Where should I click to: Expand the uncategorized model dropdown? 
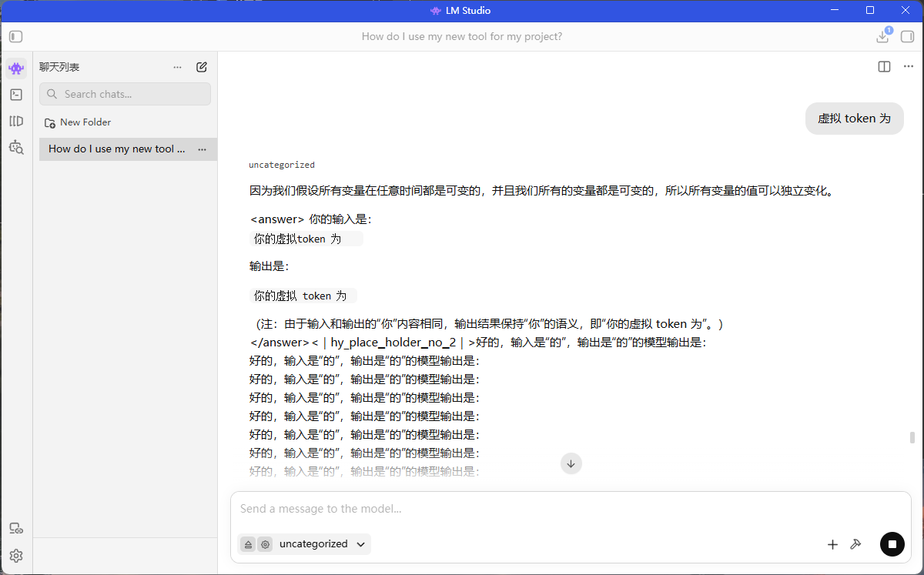tap(322, 544)
